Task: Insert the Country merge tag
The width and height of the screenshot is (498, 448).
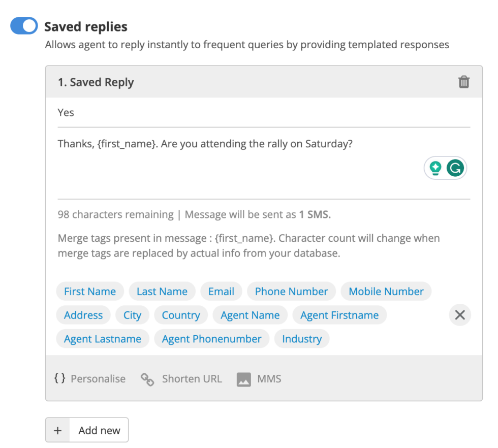Action: coord(181,315)
